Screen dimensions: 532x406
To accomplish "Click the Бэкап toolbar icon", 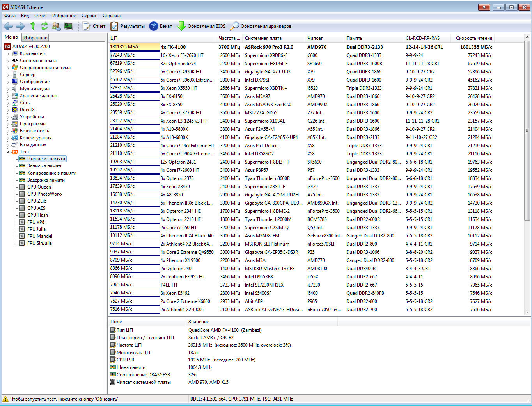I will tap(154, 26).
